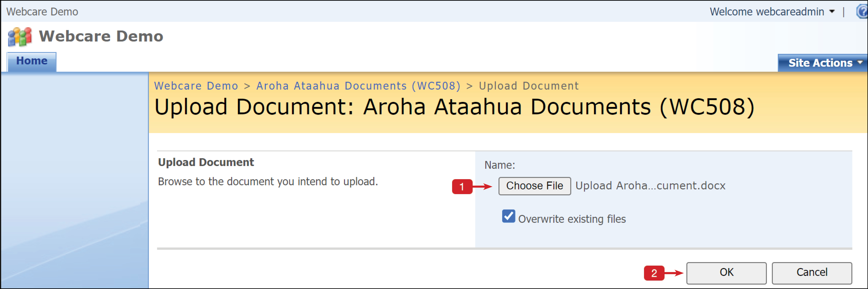Image resolution: width=868 pixels, height=289 pixels.
Task: Expand the Welcome webcareadmin user menu
Action: coord(772,12)
